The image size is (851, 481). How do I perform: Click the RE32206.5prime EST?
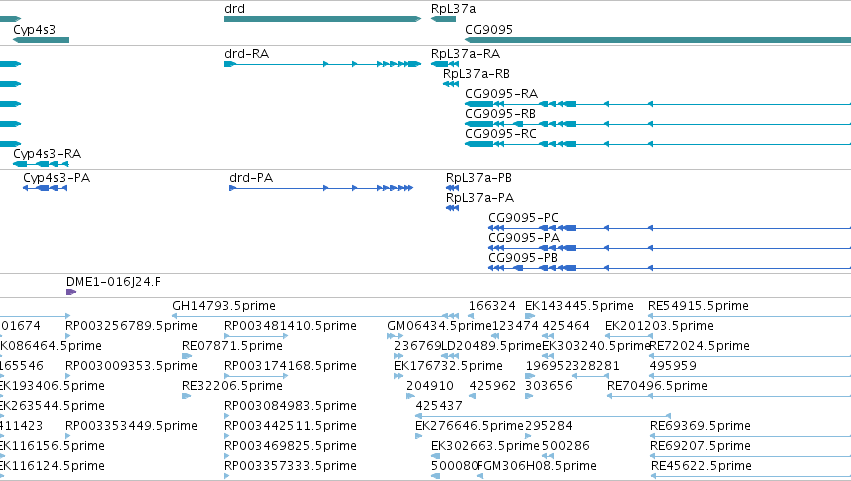click(187, 396)
